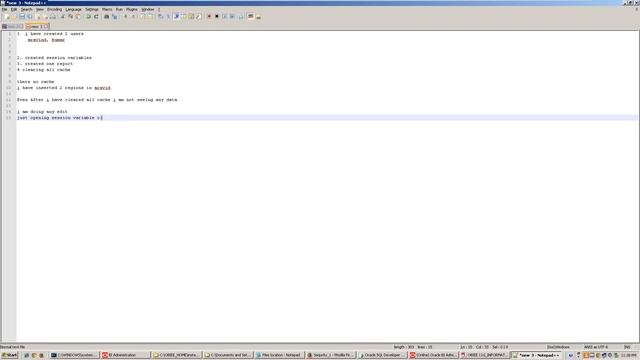Click the Zoom Out toolbar icon
The height and width of the screenshot is (360, 640).
click(133, 16)
